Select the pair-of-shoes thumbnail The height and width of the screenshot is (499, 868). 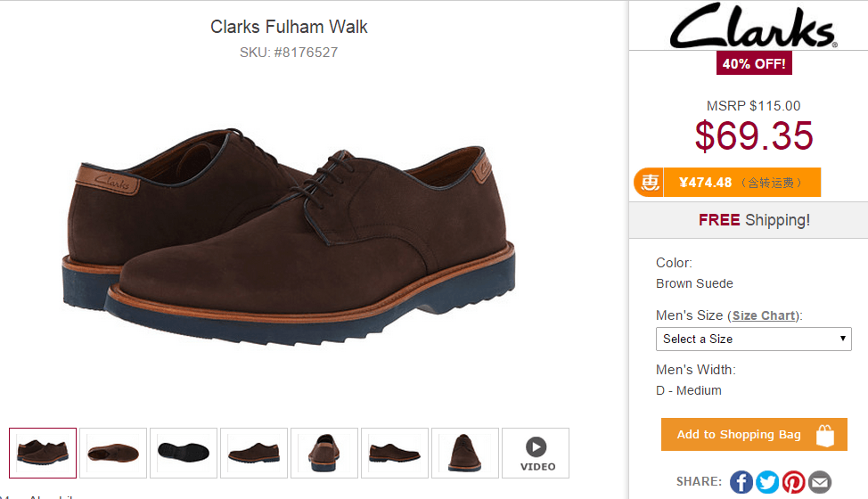43,453
